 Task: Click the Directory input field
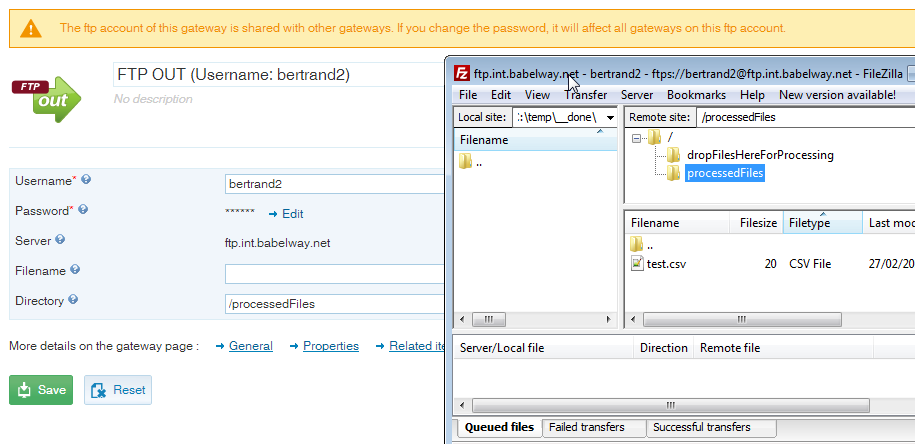(335, 304)
